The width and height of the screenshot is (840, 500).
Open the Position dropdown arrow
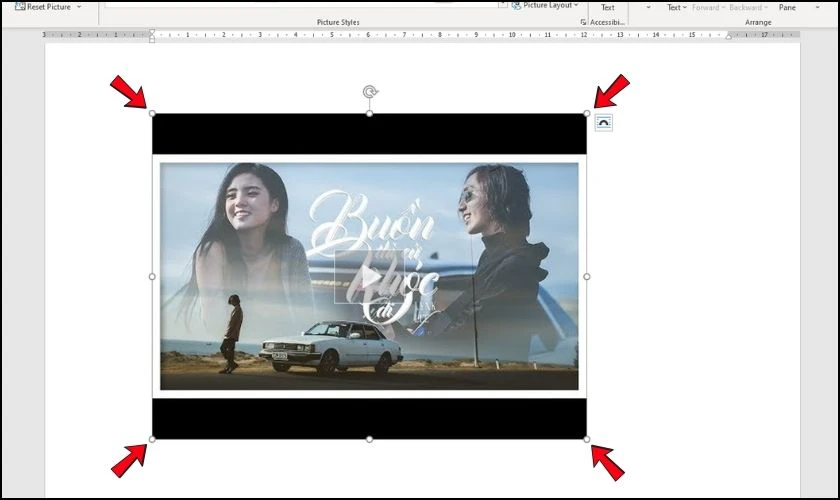[x=648, y=8]
